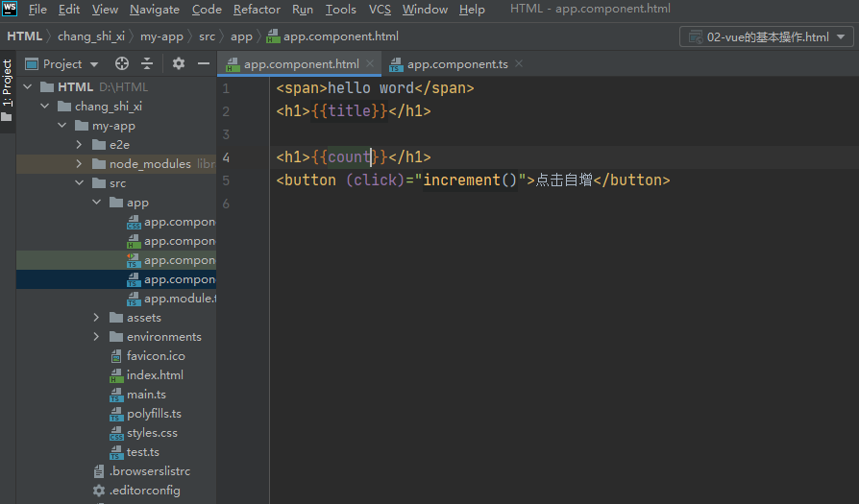Click app.component.html breadcrumb in navigation bar
Screen dimensions: 859x504
[x=333, y=36]
